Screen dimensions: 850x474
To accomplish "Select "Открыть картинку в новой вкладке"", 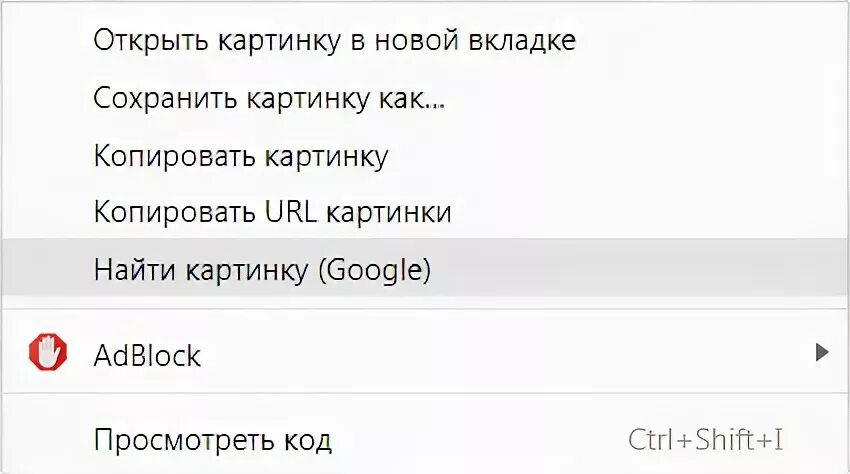I will tap(334, 41).
